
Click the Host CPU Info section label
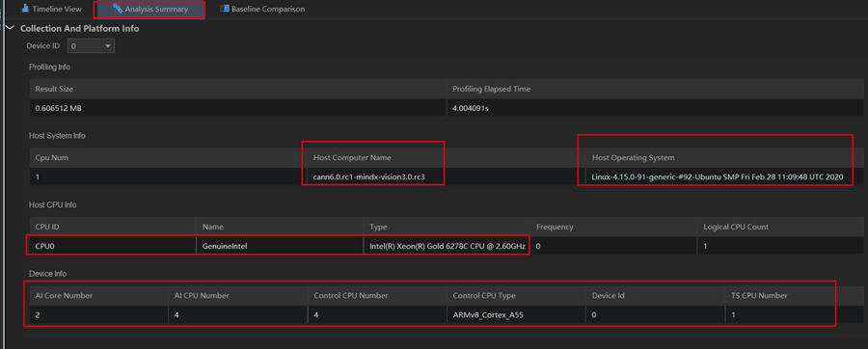(x=53, y=204)
